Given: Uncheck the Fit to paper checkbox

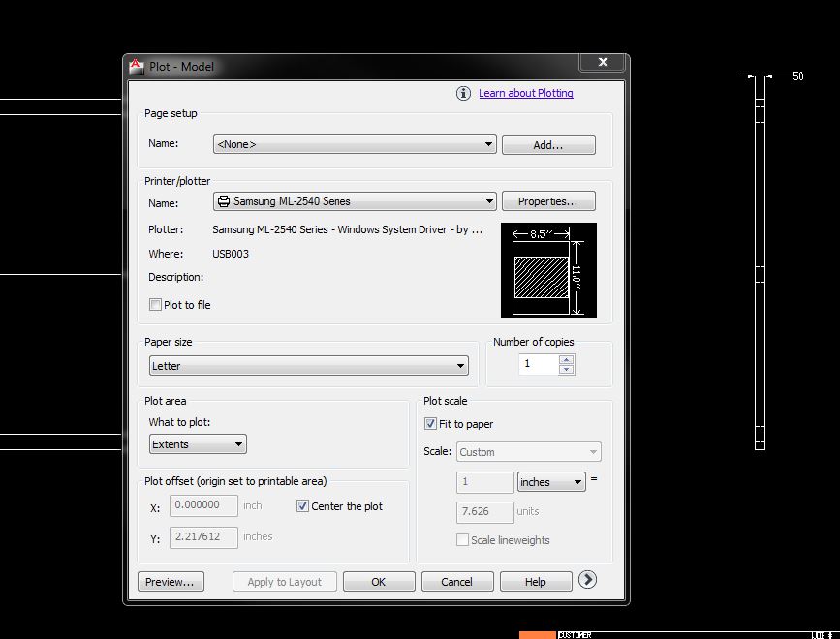Looking at the screenshot, I should tap(430, 424).
